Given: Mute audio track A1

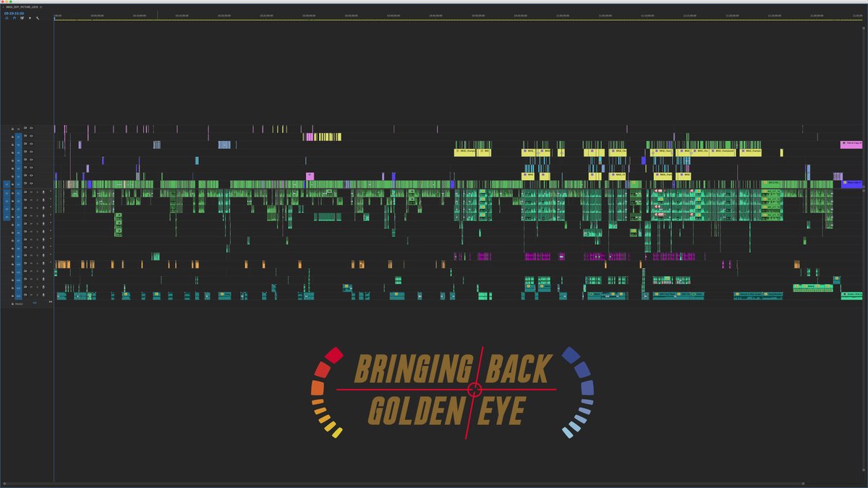Looking at the screenshot, I should (31, 192).
